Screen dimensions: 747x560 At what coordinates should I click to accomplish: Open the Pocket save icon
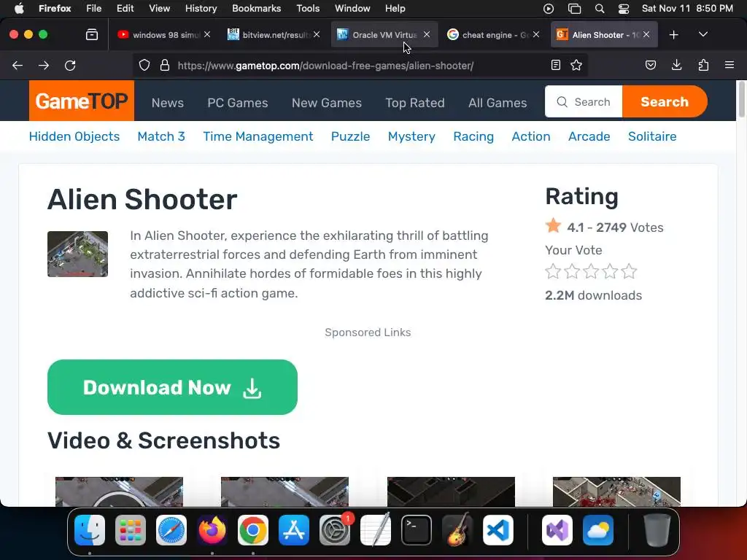pyautogui.click(x=651, y=65)
